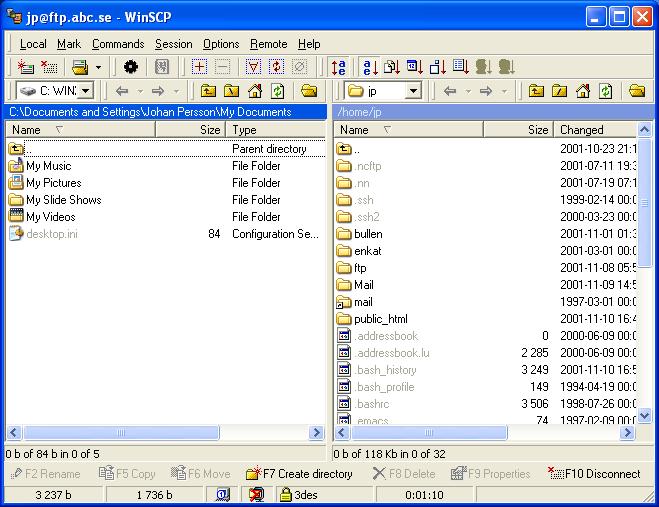Click the 3des encryption lock icon

coord(286,495)
